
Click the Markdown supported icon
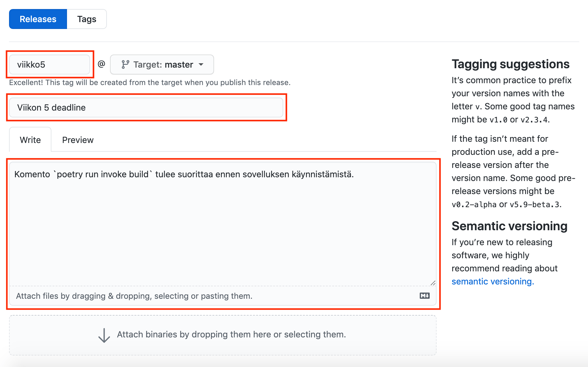click(x=424, y=296)
